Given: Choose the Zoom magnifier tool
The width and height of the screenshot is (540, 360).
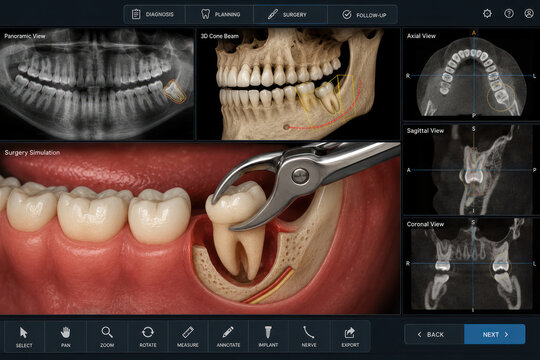Looking at the screenshot, I should click(x=107, y=337).
